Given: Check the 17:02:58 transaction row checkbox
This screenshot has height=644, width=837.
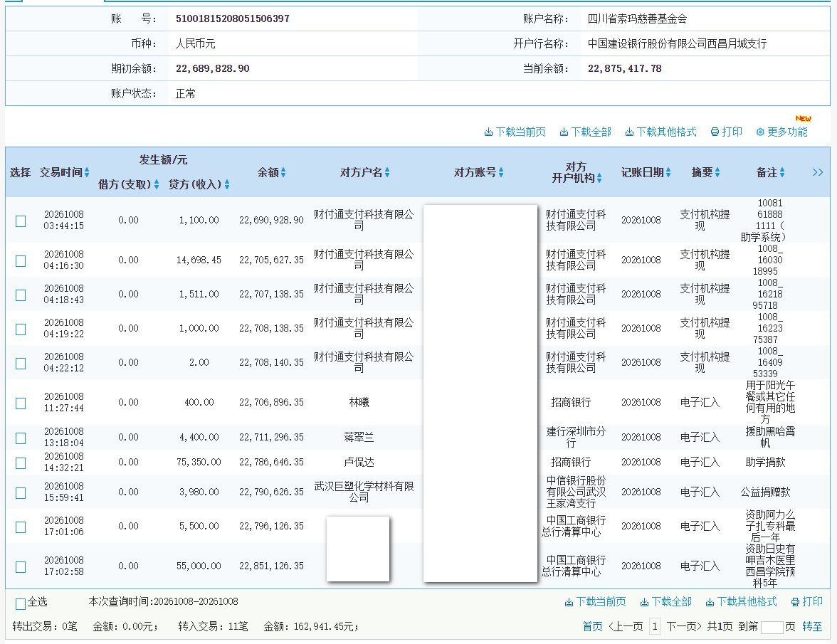Looking at the screenshot, I should (x=21, y=567).
